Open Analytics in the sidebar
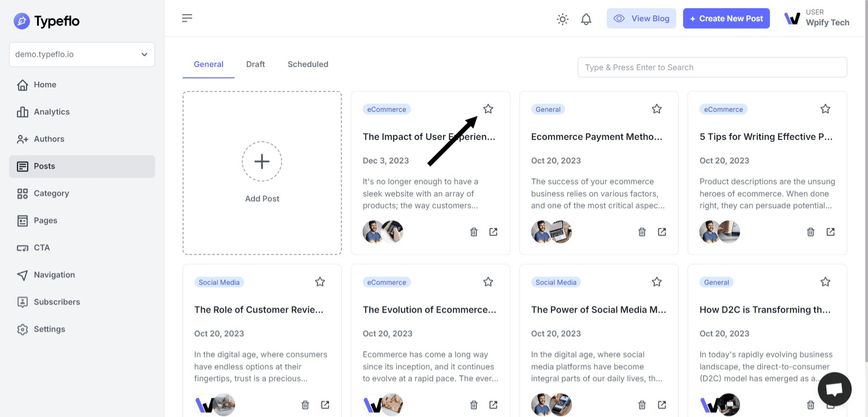 tap(52, 112)
